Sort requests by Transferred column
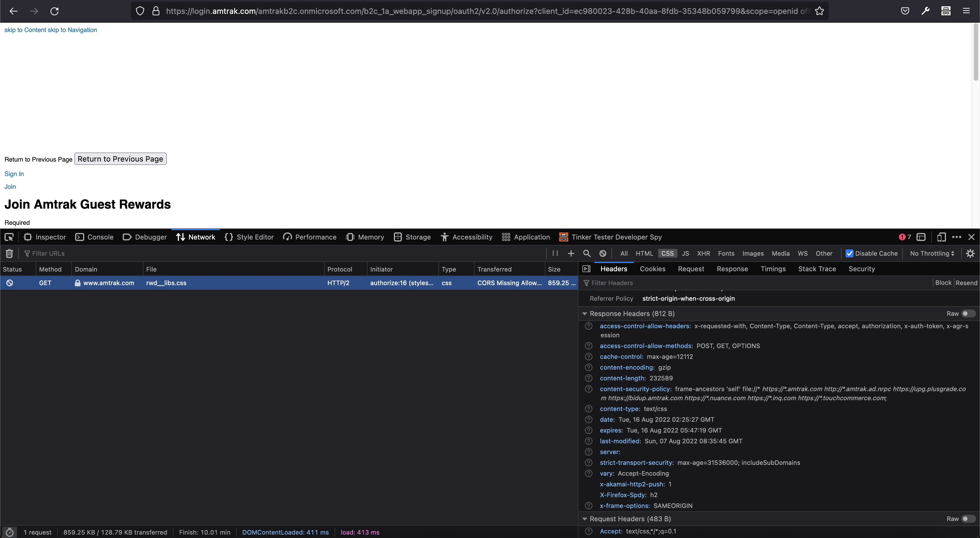This screenshot has height=538, width=980. pyautogui.click(x=509, y=269)
